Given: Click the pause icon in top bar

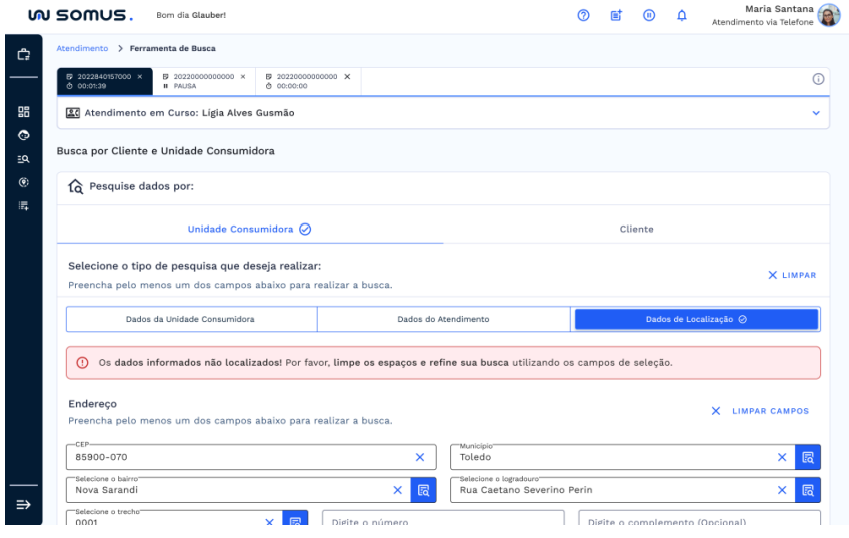Looking at the screenshot, I should coord(649,15).
